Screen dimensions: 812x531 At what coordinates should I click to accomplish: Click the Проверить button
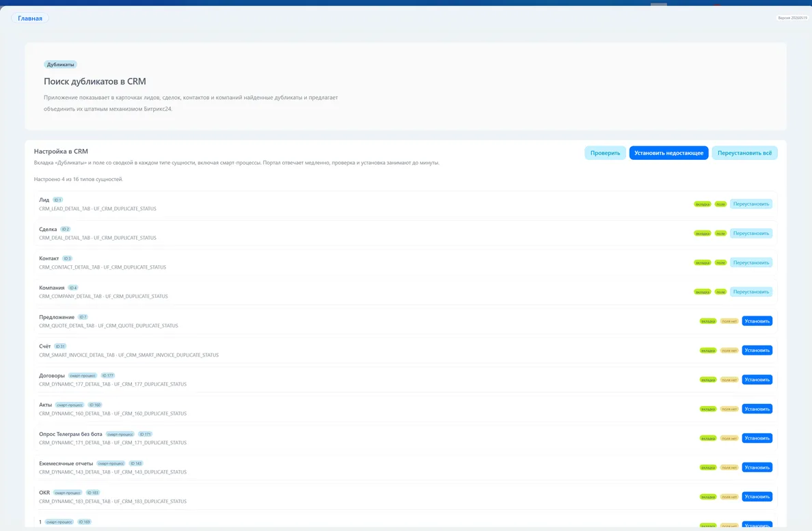pyautogui.click(x=605, y=152)
